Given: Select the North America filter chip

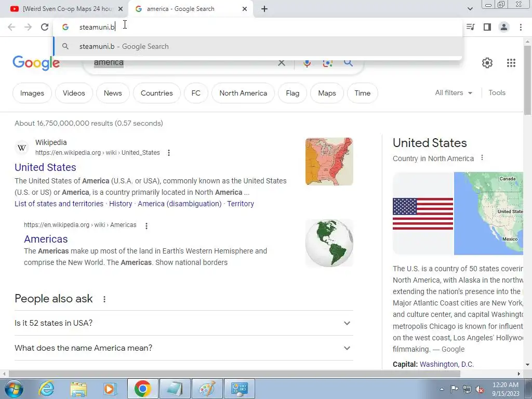Looking at the screenshot, I should [243, 93].
